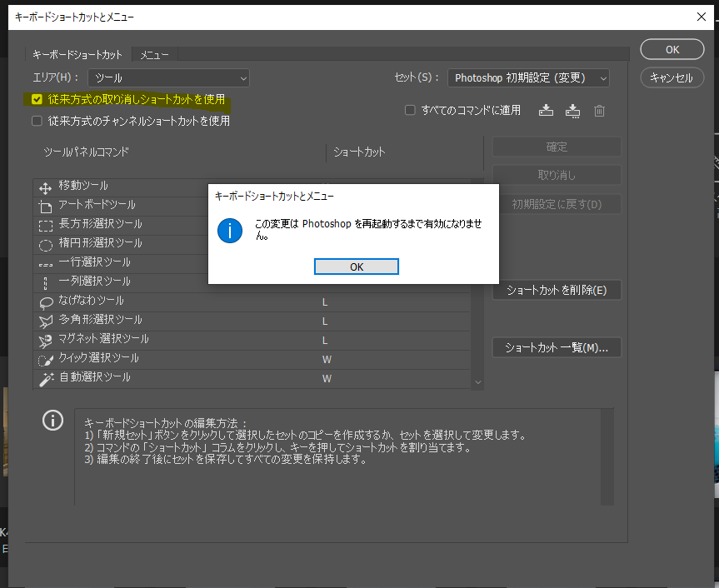The height and width of the screenshot is (588, 719).
Task: Save set as new via save-as icon
Action: (x=572, y=109)
